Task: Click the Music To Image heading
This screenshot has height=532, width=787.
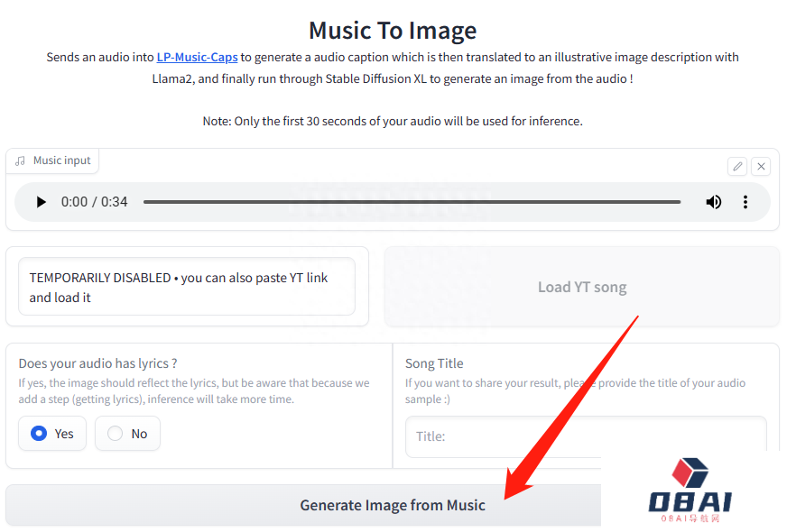Action: 393,30
